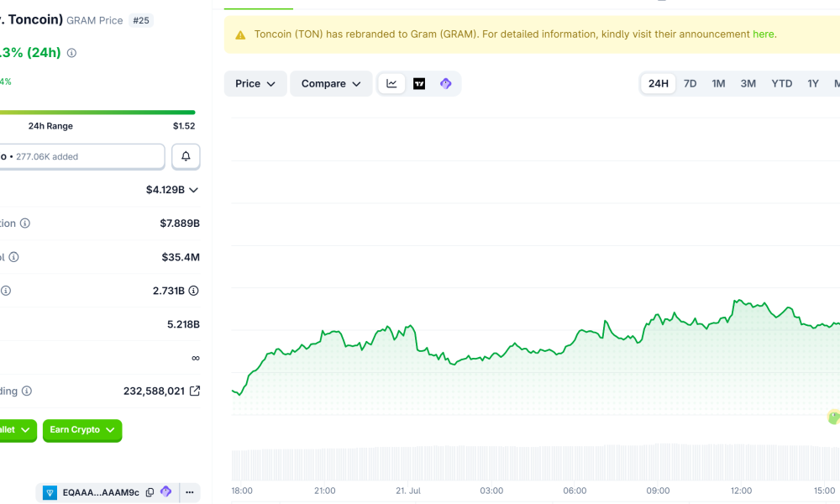Select the 24H time range
840x504 pixels.
point(659,83)
